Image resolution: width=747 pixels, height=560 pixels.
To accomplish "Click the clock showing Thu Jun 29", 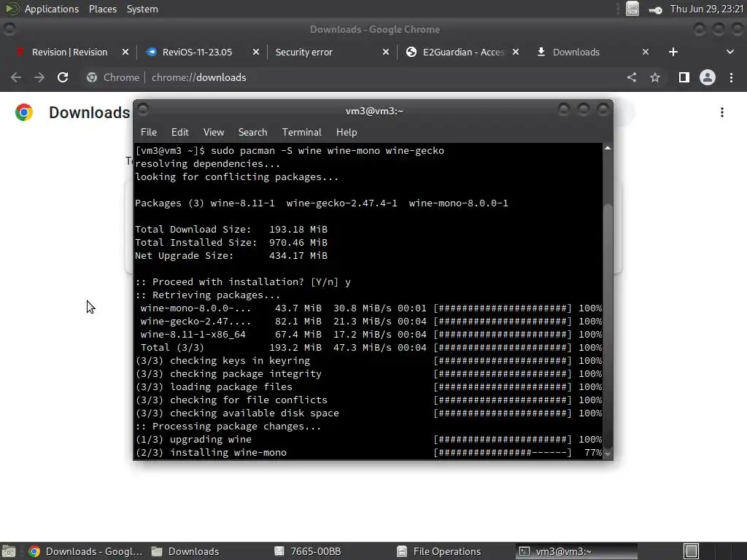I will coord(706,9).
